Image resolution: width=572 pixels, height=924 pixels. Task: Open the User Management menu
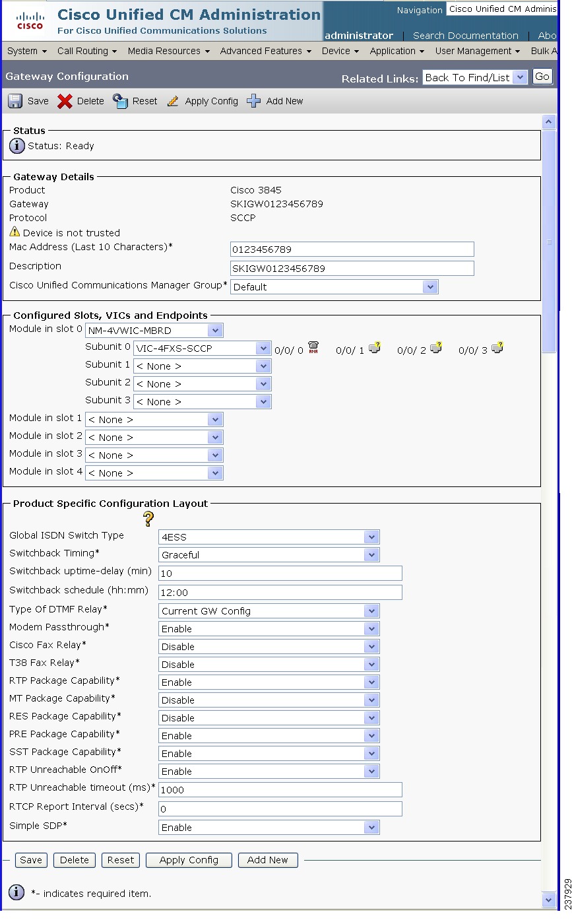pos(478,51)
